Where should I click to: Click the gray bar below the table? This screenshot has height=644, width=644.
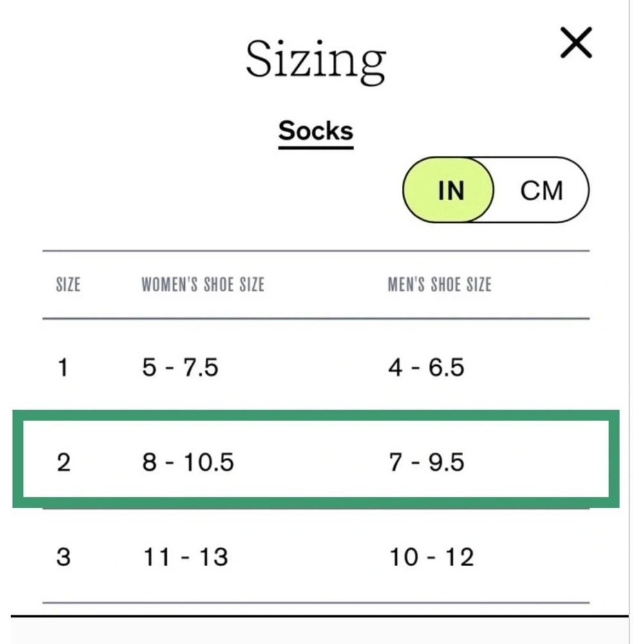[319, 631]
